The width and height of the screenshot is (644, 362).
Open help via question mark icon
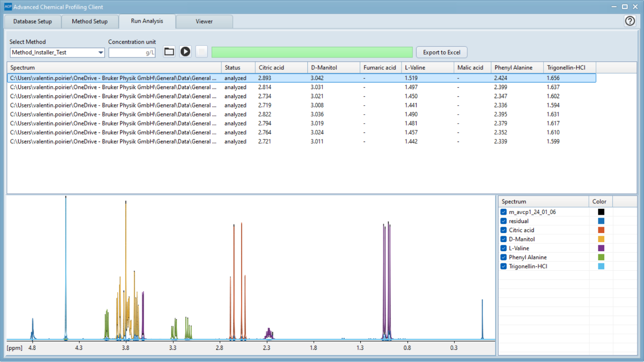pyautogui.click(x=630, y=21)
